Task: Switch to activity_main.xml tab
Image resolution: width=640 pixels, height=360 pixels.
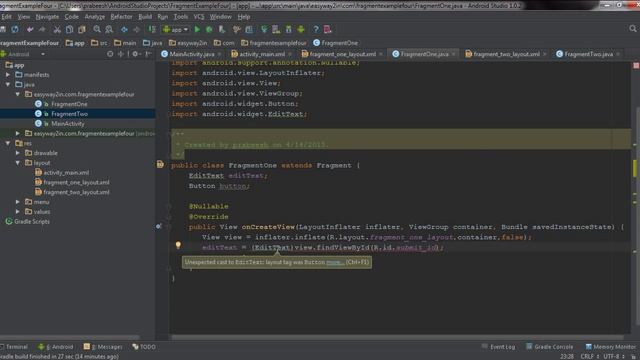Action: point(262,54)
